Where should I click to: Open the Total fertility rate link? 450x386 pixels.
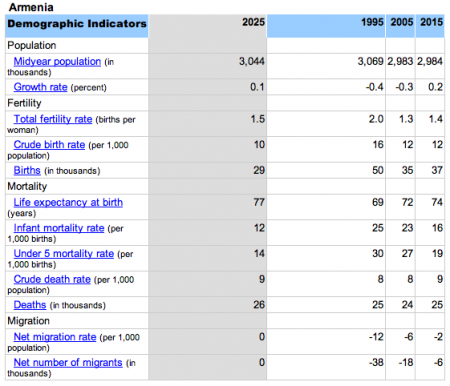53,119
